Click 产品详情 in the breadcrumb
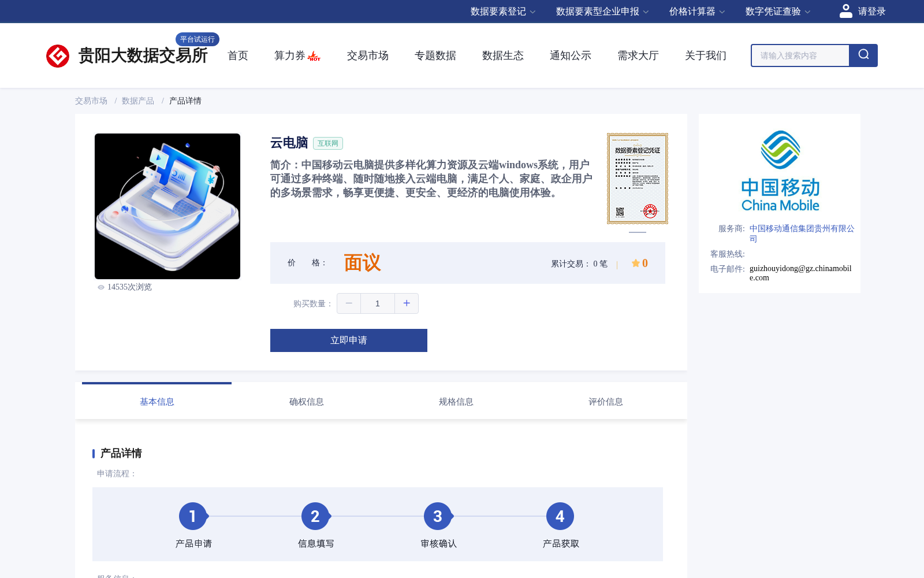The image size is (924, 578). click(185, 101)
